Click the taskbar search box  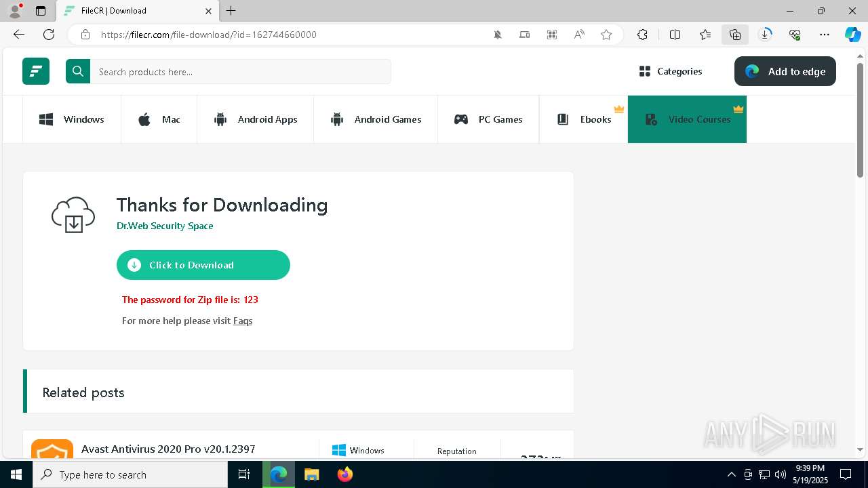point(130,474)
